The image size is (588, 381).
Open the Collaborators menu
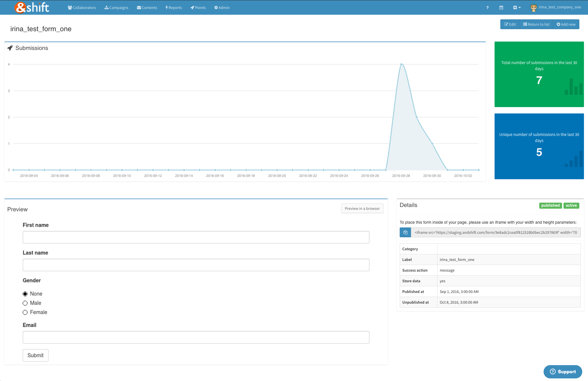pos(82,8)
